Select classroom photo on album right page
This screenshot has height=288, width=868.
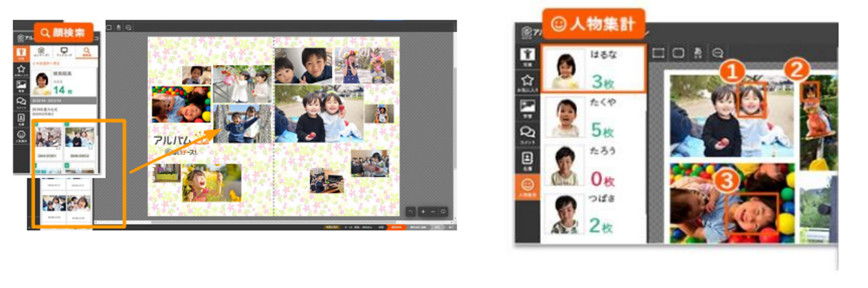[370, 163]
